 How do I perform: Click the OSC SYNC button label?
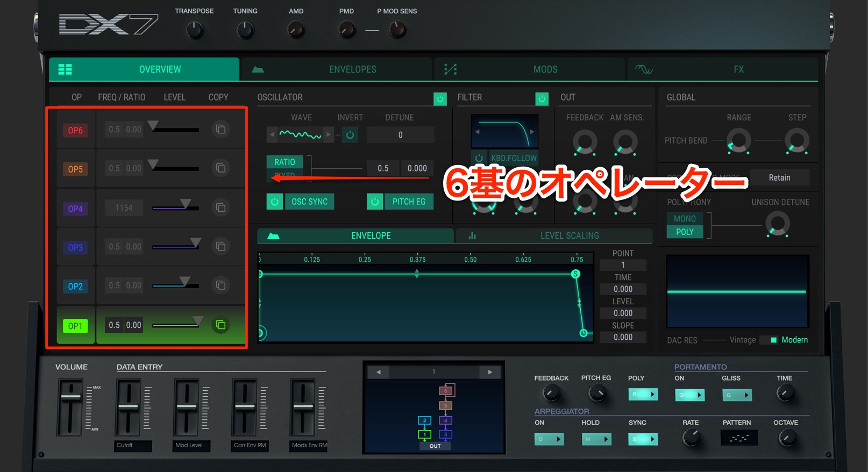click(x=309, y=202)
